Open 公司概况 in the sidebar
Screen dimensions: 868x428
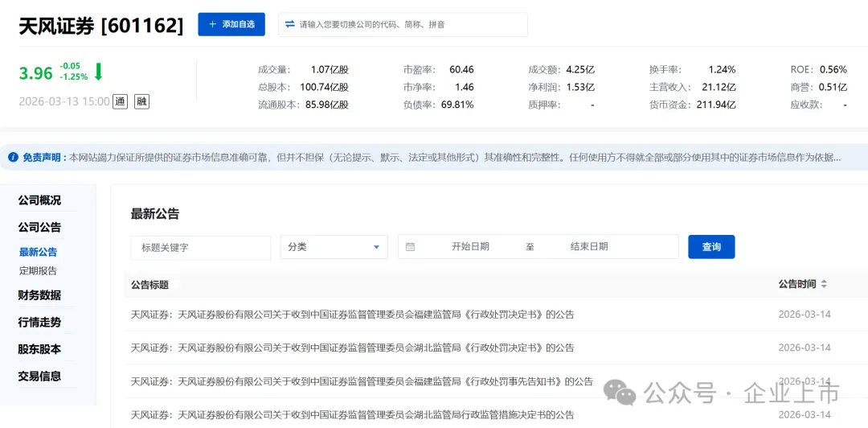(x=39, y=200)
